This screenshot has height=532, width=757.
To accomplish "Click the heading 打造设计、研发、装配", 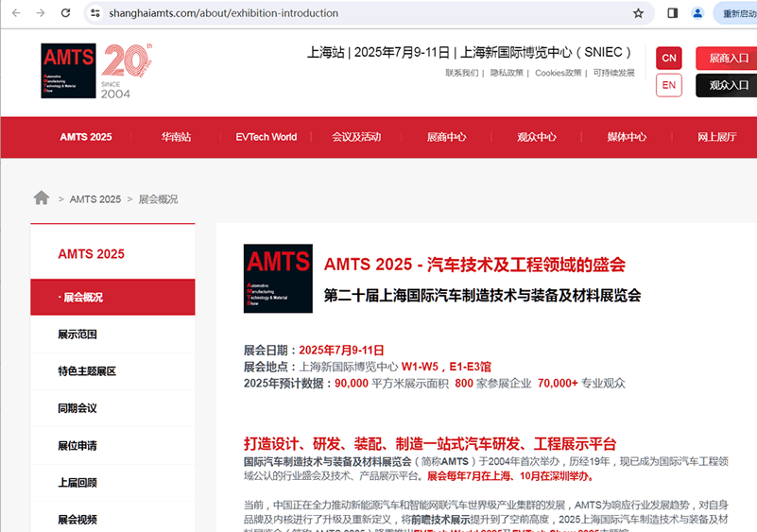I will 430,444.
